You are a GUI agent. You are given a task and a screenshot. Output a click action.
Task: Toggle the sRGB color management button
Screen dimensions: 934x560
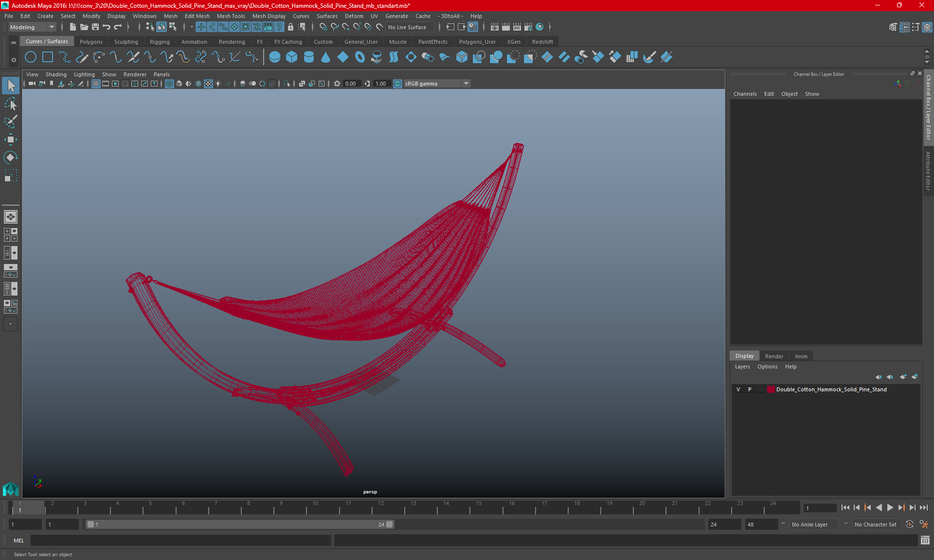coord(397,84)
